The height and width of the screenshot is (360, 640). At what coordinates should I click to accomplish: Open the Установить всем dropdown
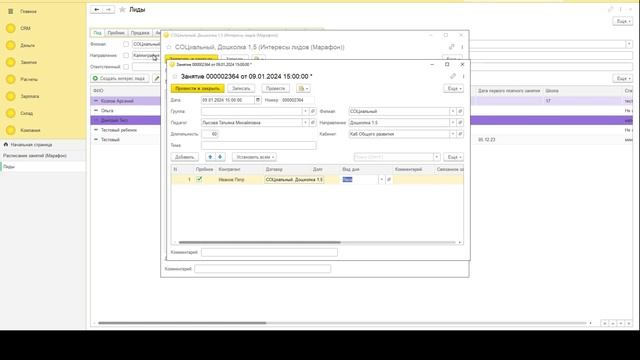(254, 157)
